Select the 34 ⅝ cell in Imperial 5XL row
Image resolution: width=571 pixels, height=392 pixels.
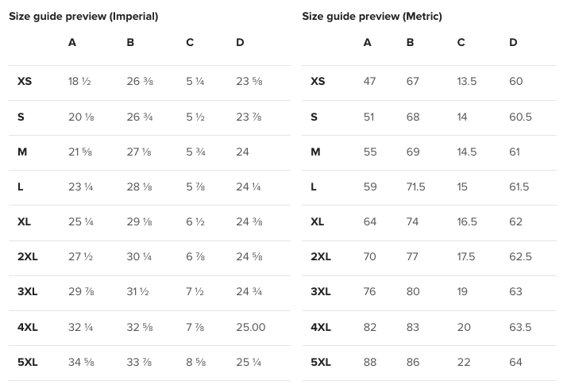82,363
